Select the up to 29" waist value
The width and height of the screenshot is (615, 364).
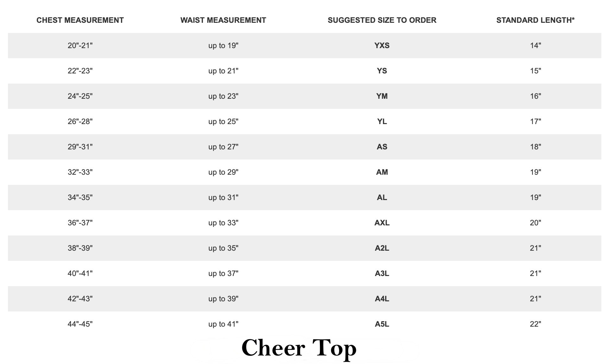coord(223,172)
